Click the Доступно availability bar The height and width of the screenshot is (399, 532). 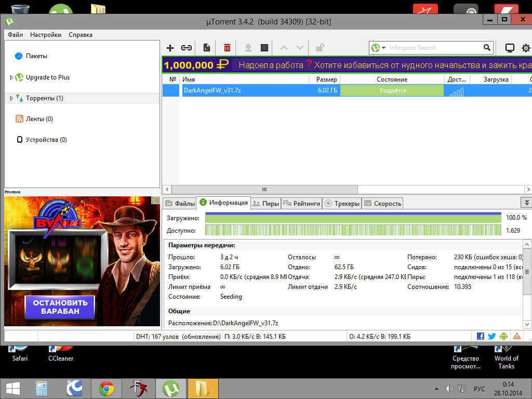[x=353, y=231]
